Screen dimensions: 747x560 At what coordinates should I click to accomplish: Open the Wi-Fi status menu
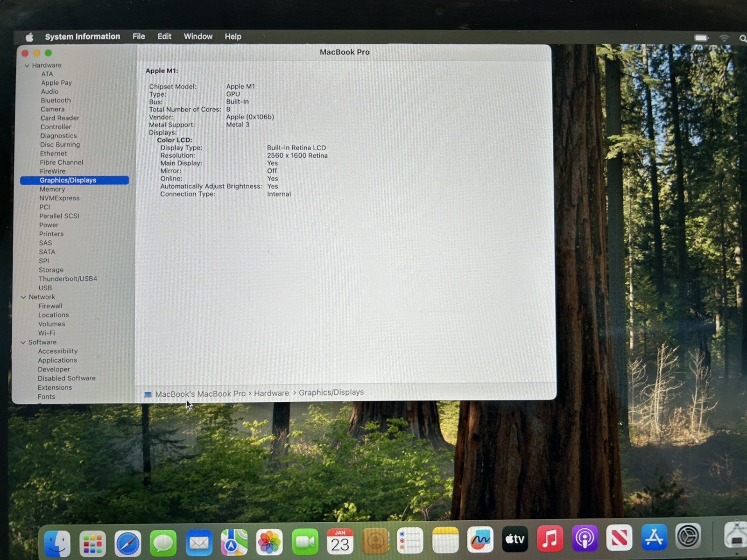click(724, 38)
